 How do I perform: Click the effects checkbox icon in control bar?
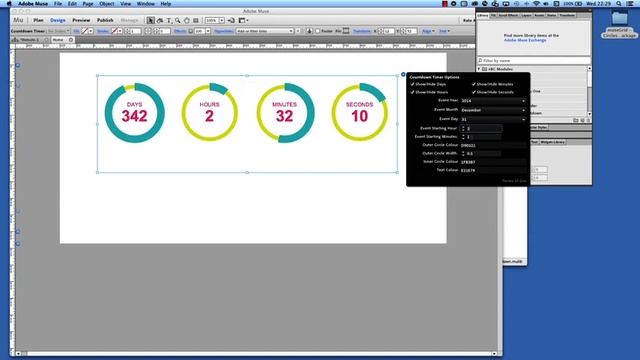click(191, 31)
